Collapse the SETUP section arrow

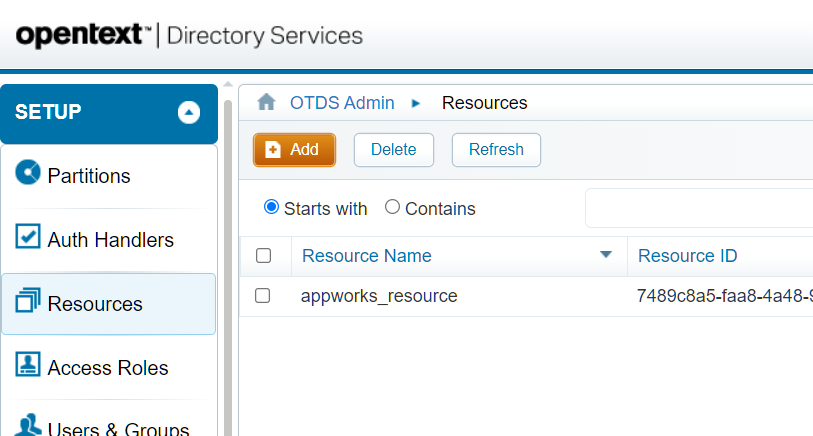(189, 113)
